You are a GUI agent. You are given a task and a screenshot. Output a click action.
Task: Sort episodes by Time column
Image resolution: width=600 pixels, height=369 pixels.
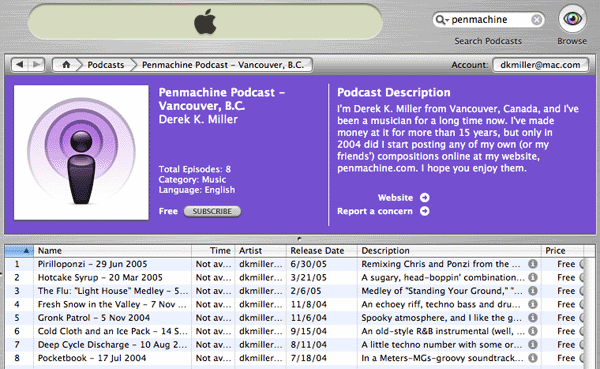tap(213, 251)
